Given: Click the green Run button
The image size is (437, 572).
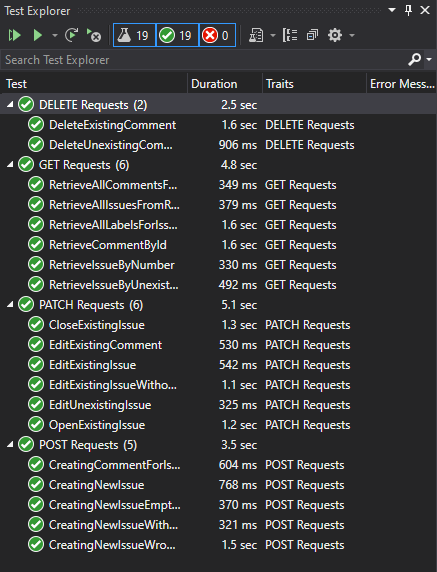Looking at the screenshot, I should click(x=38, y=35).
